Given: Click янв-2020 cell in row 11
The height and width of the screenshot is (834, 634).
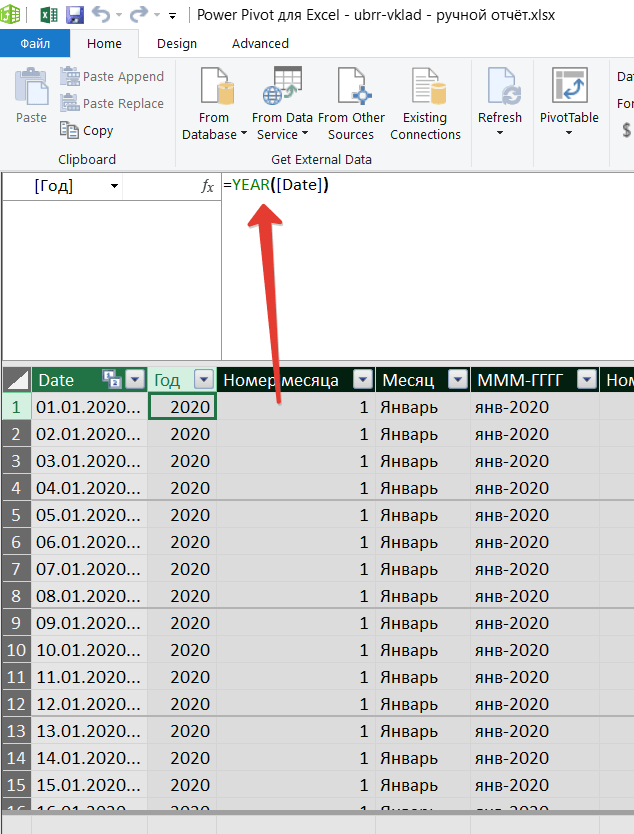Looking at the screenshot, I should pos(535,677).
